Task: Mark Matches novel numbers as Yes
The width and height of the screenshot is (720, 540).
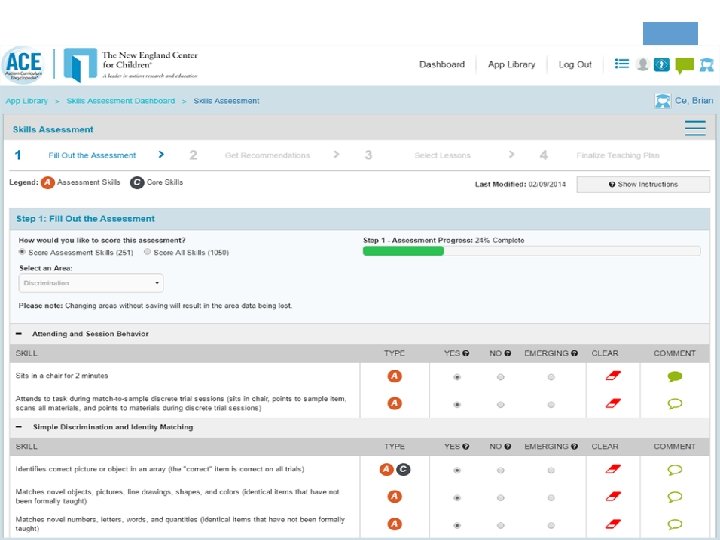Action: 456,525
